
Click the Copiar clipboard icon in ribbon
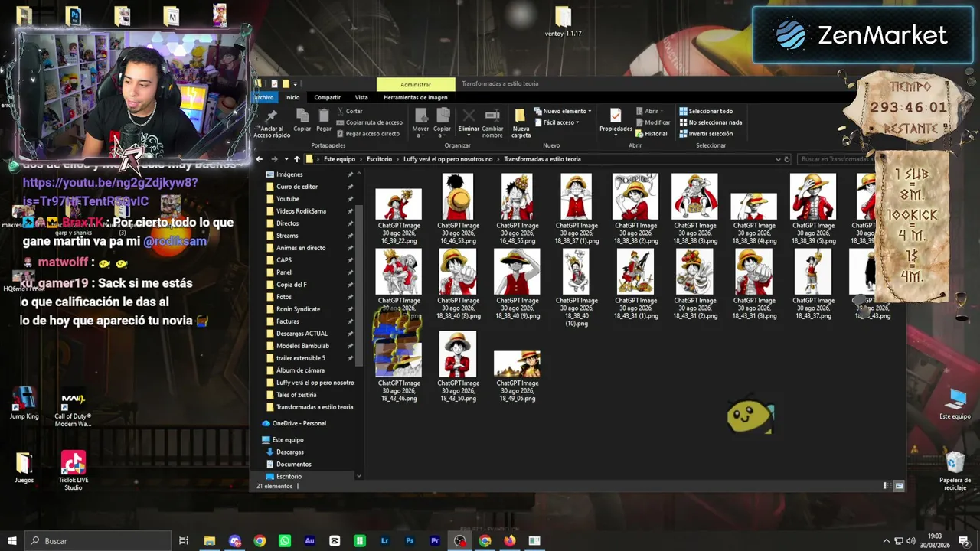coord(302,116)
